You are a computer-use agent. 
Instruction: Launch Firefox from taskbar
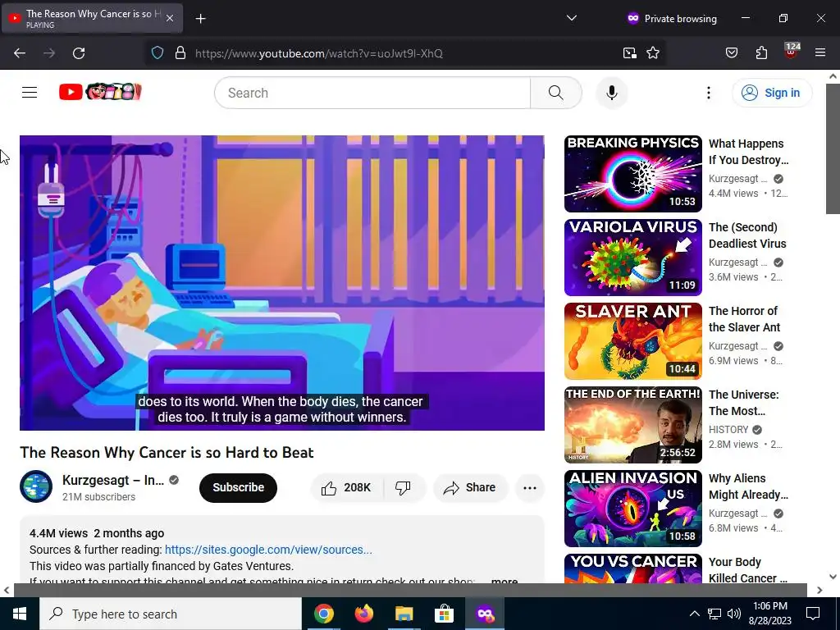click(x=363, y=614)
